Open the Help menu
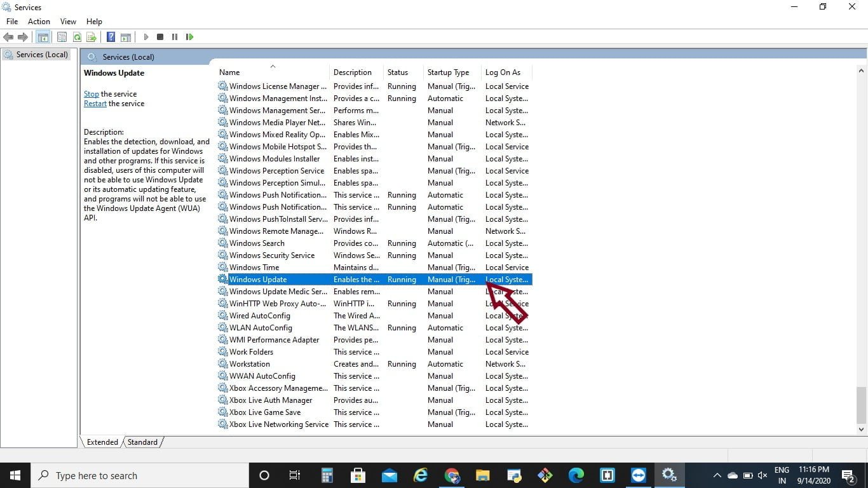Screen dimensions: 868x488 point(94,22)
